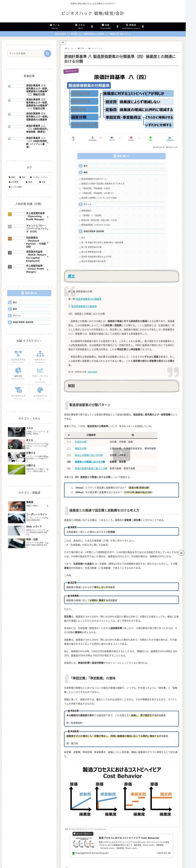Open the 機能別分類 link in the table
Image resolution: width=196 pixels, height=868 pixels.
[x=80, y=448]
